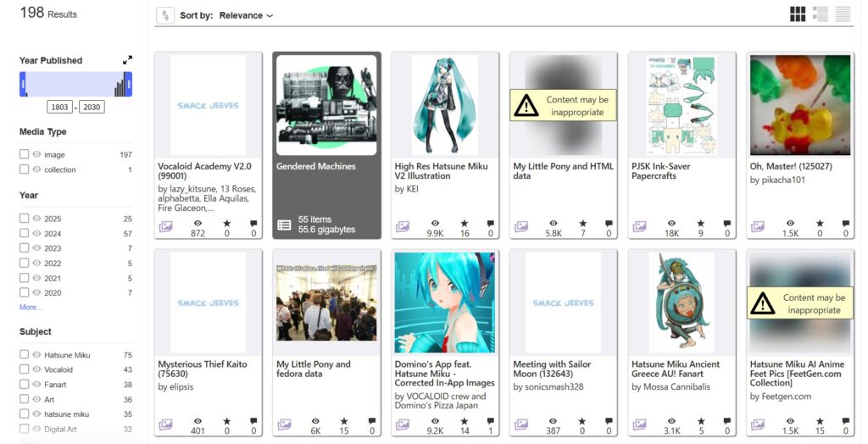This screenshot has height=444, width=868.
Task: Check the Art subject filter
Action: [x=24, y=399]
